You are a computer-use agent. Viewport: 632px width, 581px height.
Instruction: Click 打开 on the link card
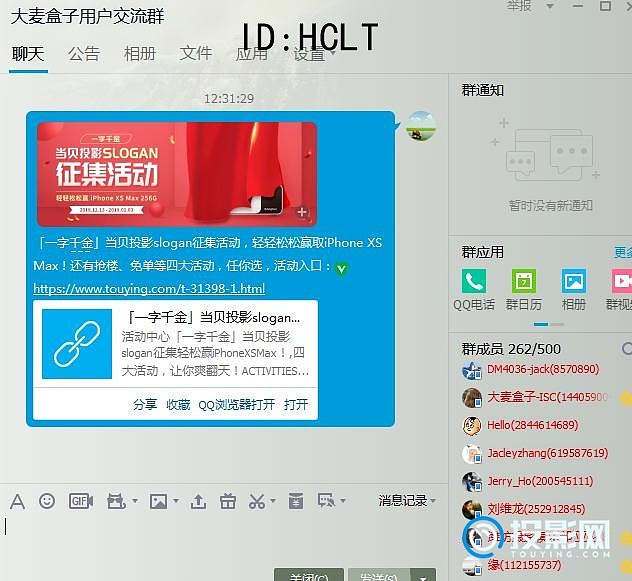click(296, 404)
